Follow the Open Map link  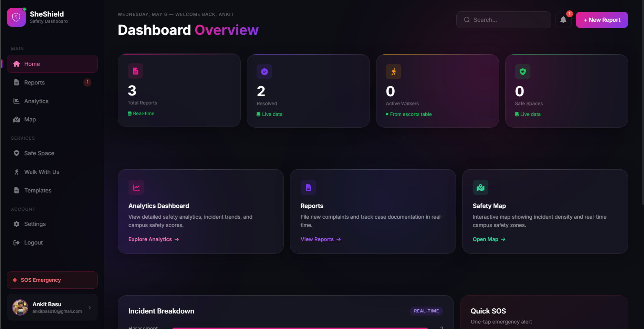tap(489, 239)
